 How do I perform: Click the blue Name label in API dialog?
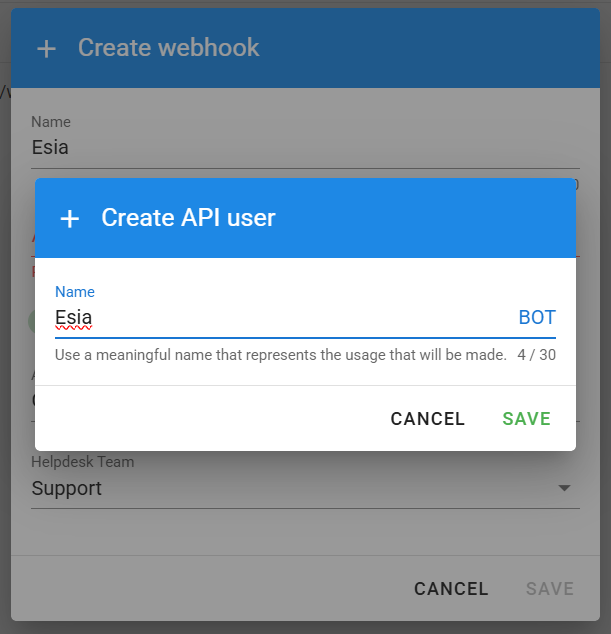pos(75,292)
